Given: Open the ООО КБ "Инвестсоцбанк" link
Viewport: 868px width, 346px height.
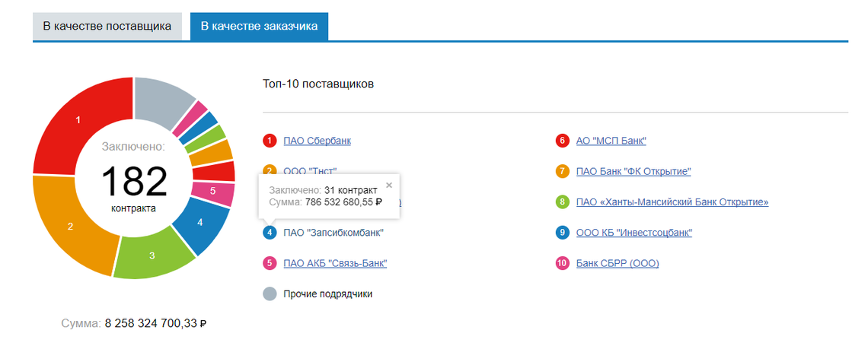Looking at the screenshot, I should click(x=633, y=233).
